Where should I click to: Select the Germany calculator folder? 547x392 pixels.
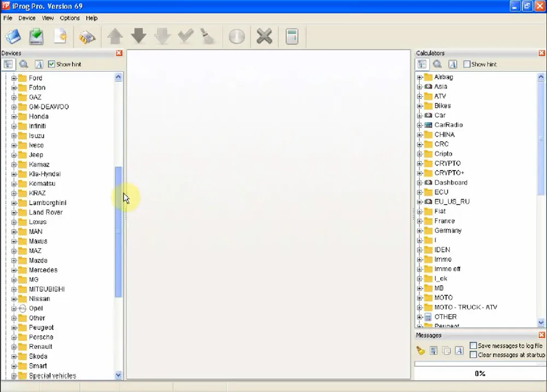coord(448,231)
